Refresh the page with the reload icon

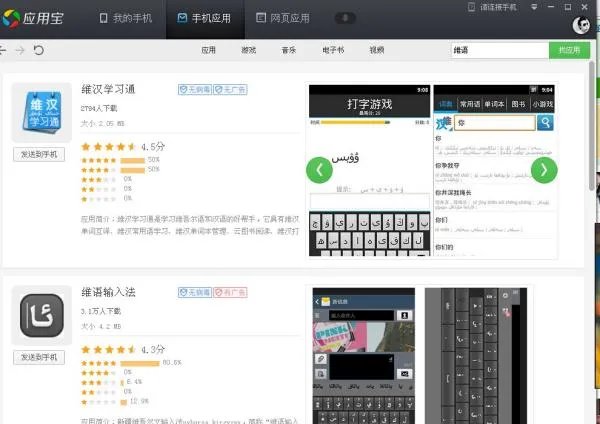coord(39,50)
